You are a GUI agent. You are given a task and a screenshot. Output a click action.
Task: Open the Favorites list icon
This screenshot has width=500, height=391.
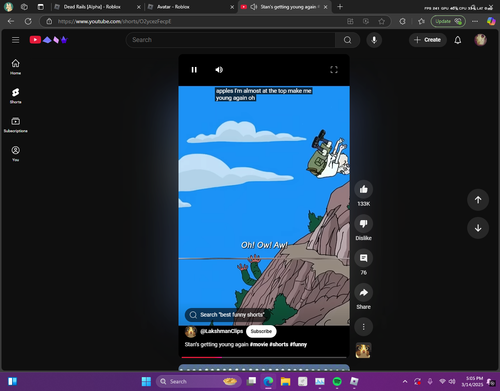pos(421,21)
